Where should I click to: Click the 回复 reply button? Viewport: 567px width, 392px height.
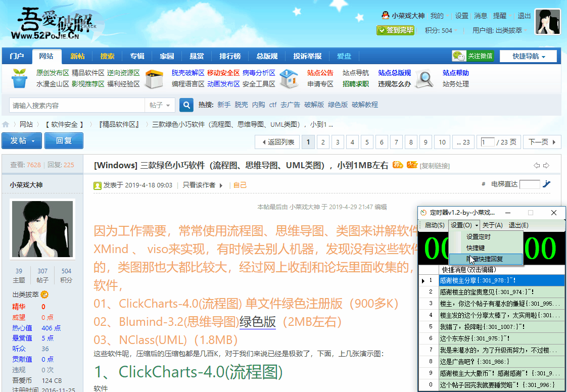(x=64, y=140)
